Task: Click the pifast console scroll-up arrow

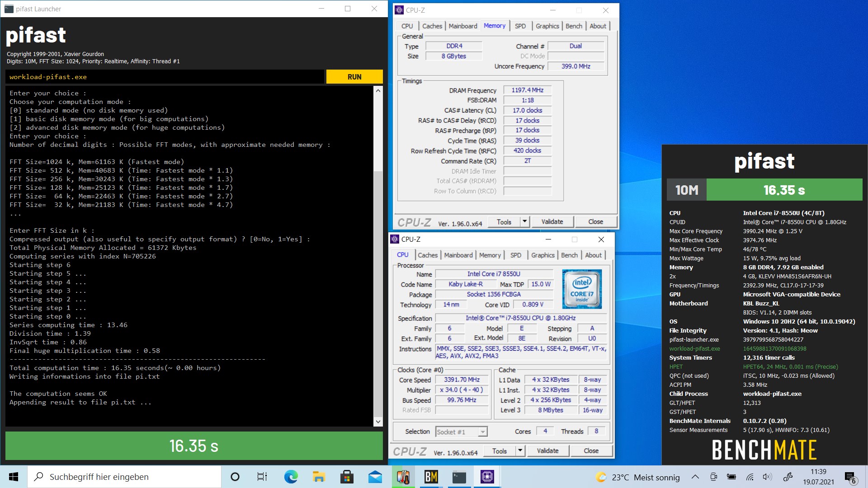Action: pyautogui.click(x=378, y=90)
